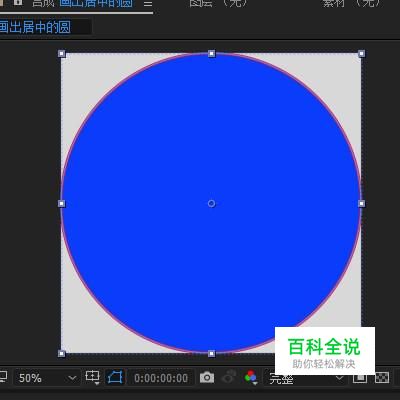Screen dimensions: 400x400
Task: Click the top-center transform handle
Action: [212, 53]
